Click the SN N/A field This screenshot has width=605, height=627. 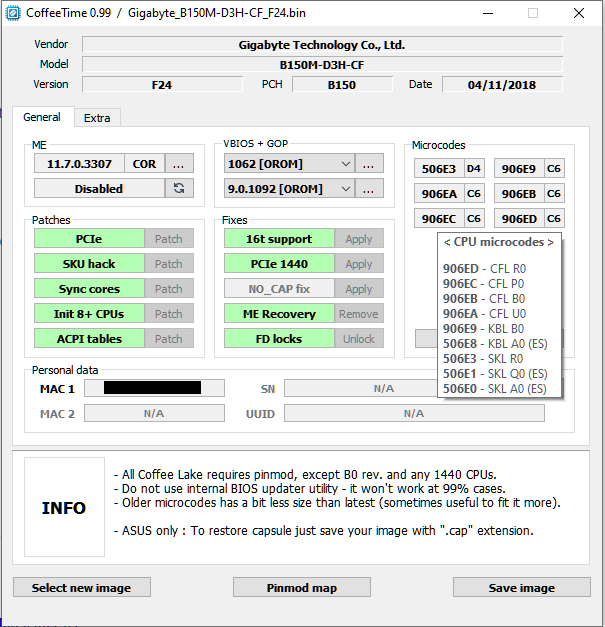click(361, 388)
